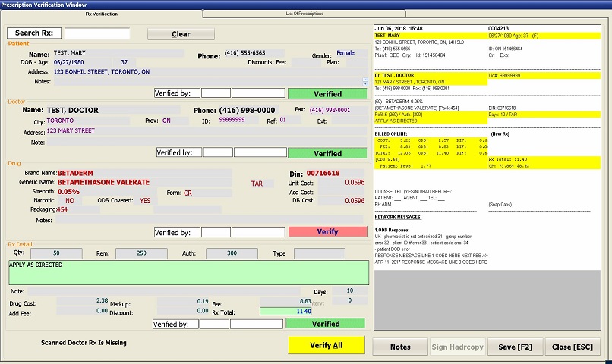Click the Auth field showing 300
The image size is (612, 364).
[232, 253]
